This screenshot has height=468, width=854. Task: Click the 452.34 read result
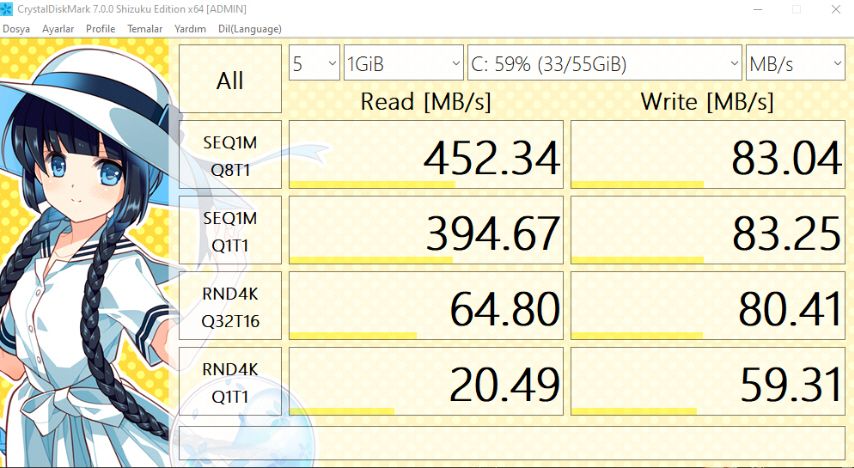tap(426, 155)
